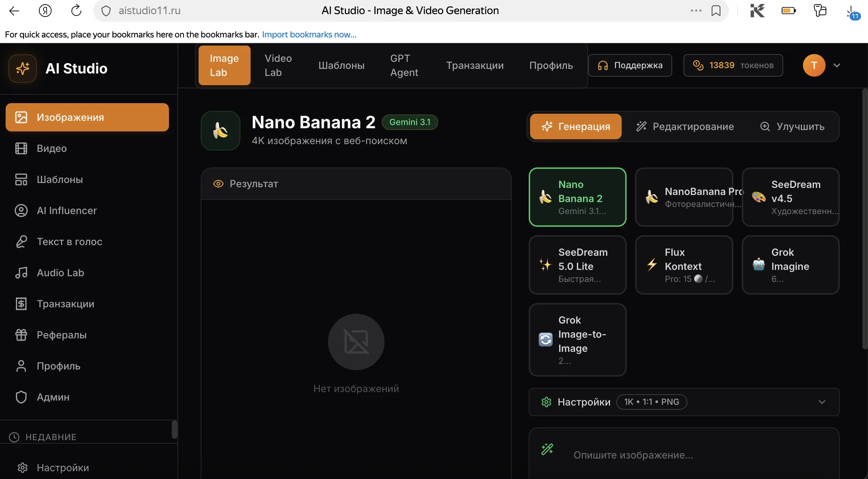Click the prompt field Опишите изображение
The width and height of the screenshot is (868, 479).
[x=684, y=455]
